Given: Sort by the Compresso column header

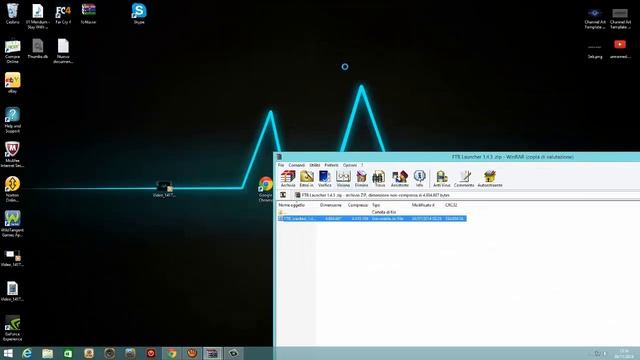Looking at the screenshot, I should coord(358,205).
